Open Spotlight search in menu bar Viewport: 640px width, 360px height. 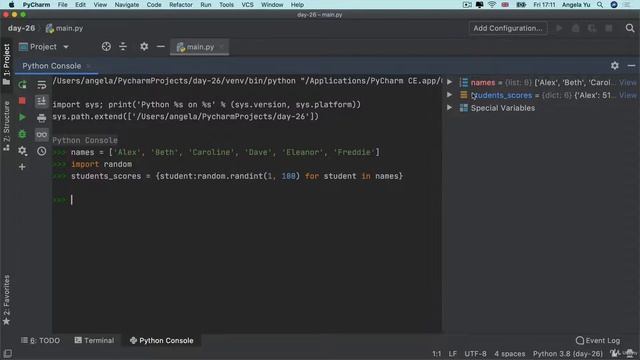pos(600,5)
